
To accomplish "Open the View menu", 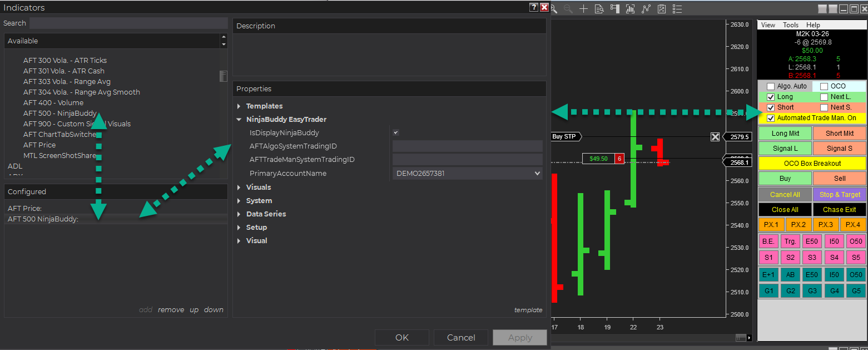I will [767, 24].
